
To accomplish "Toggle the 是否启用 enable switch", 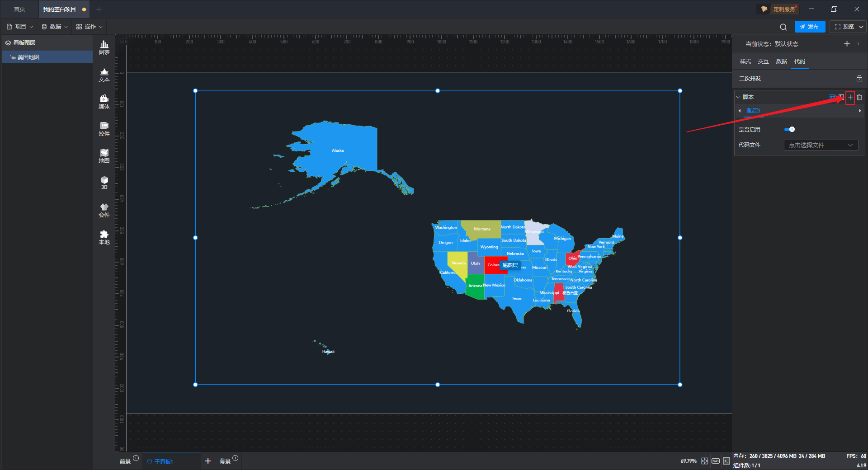I will pyautogui.click(x=789, y=130).
